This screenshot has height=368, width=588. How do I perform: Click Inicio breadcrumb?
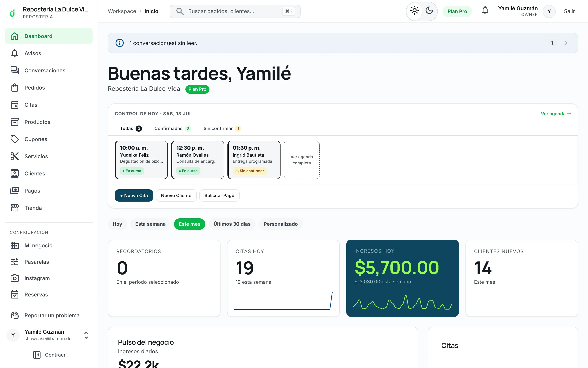point(151,11)
